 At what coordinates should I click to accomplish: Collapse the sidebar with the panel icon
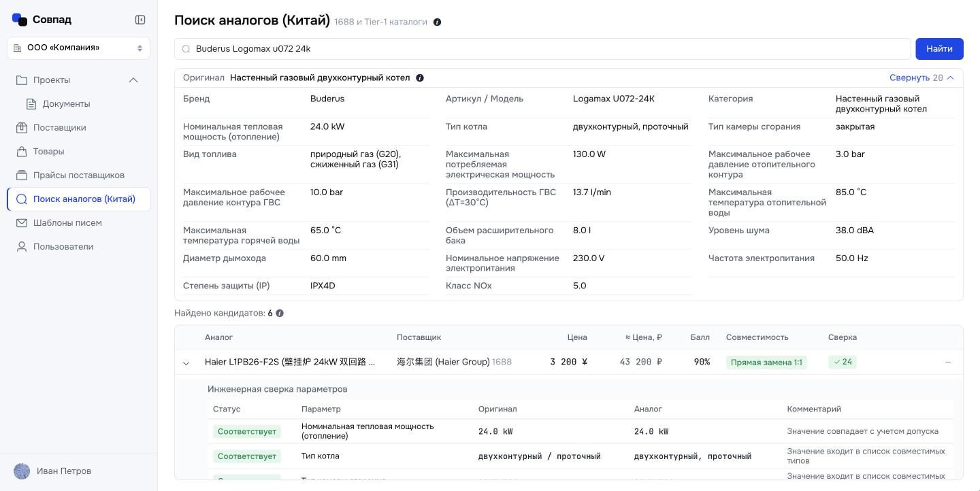[x=140, y=20]
